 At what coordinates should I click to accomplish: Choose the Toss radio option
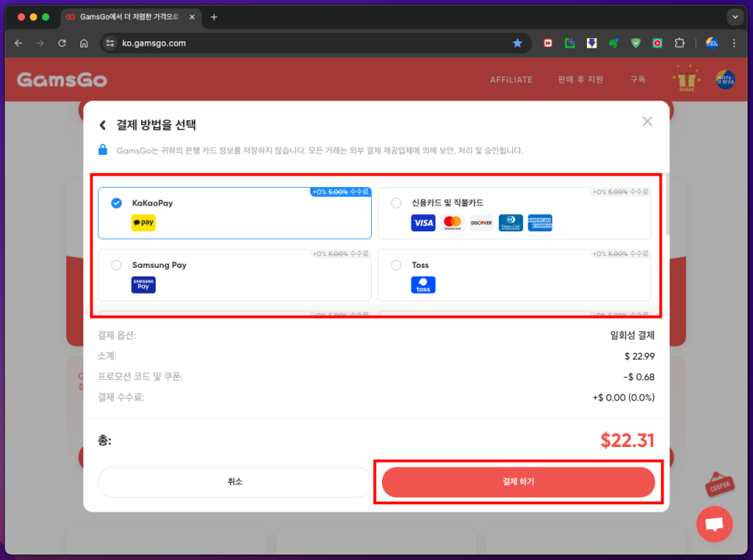pyautogui.click(x=396, y=265)
